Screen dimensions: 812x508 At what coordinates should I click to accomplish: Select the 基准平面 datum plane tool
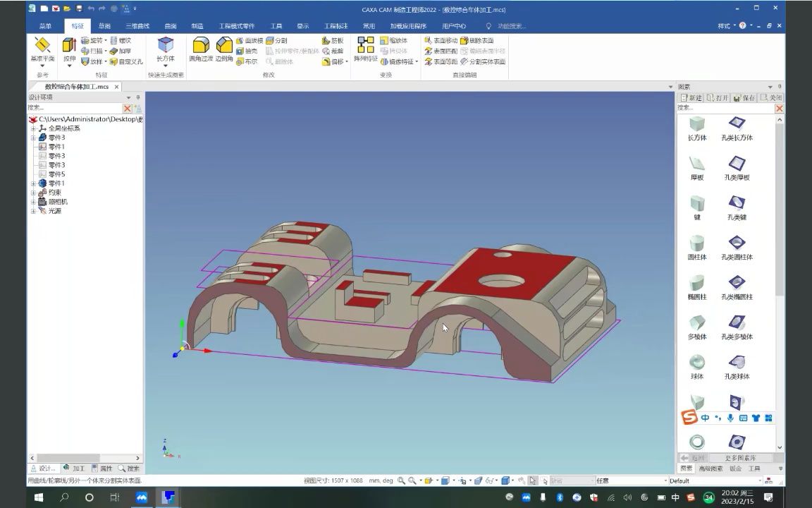[x=42, y=50]
